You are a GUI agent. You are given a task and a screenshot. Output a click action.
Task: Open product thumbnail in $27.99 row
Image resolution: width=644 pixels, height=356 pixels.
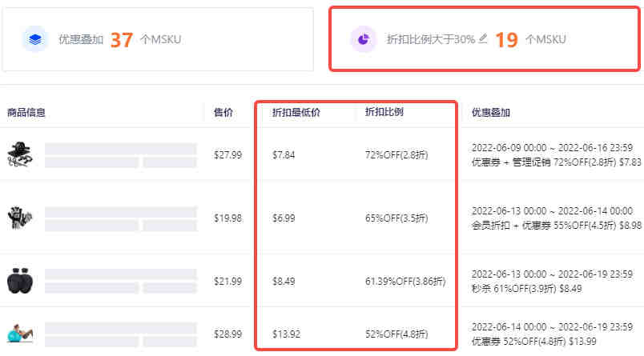pos(20,154)
